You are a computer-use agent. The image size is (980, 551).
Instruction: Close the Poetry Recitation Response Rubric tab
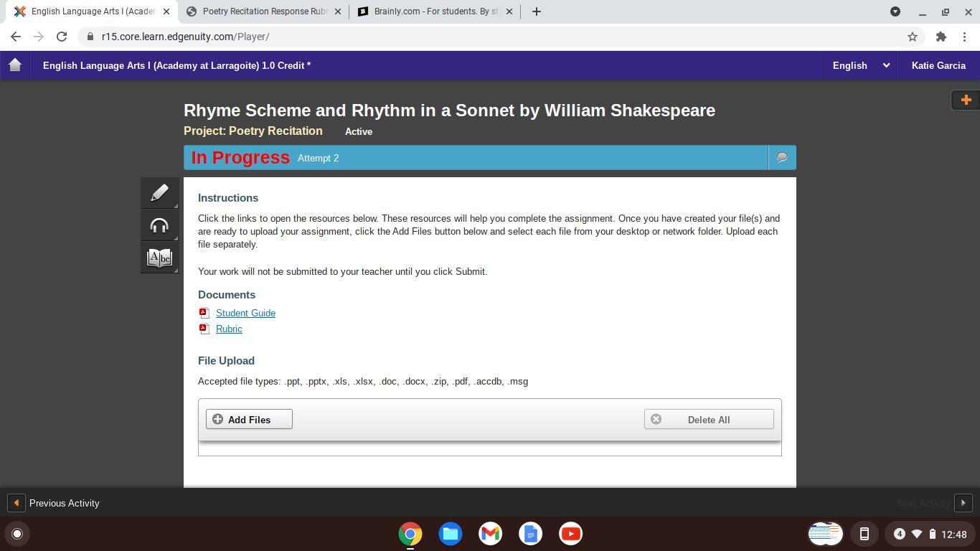pyautogui.click(x=338, y=11)
